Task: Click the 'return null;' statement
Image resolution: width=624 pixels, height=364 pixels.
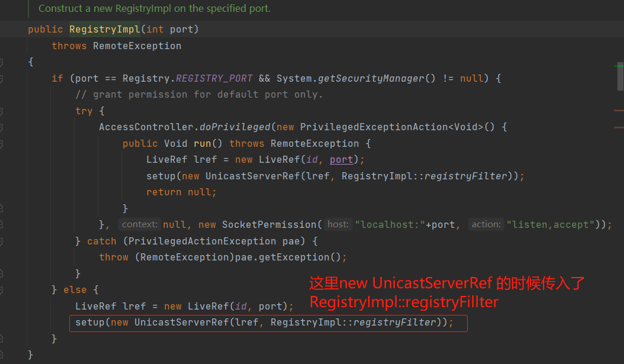Action: pos(182,192)
